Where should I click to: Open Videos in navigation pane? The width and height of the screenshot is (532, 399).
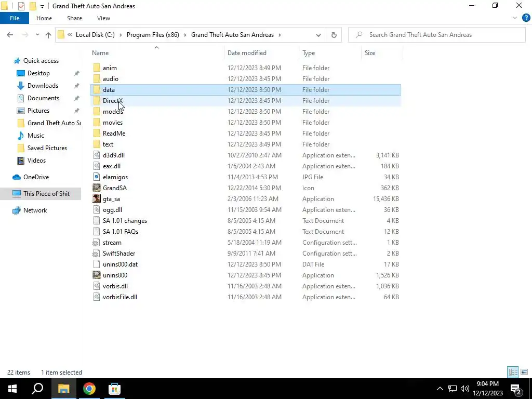(36, 161)
